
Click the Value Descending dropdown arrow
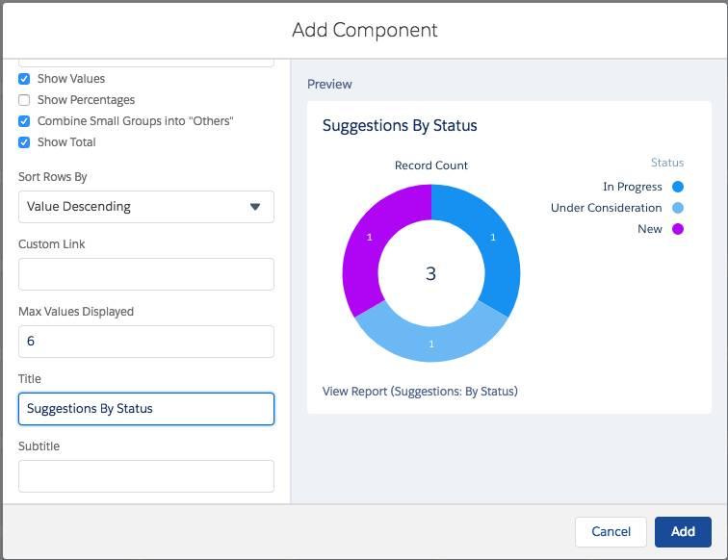point(255,206)
